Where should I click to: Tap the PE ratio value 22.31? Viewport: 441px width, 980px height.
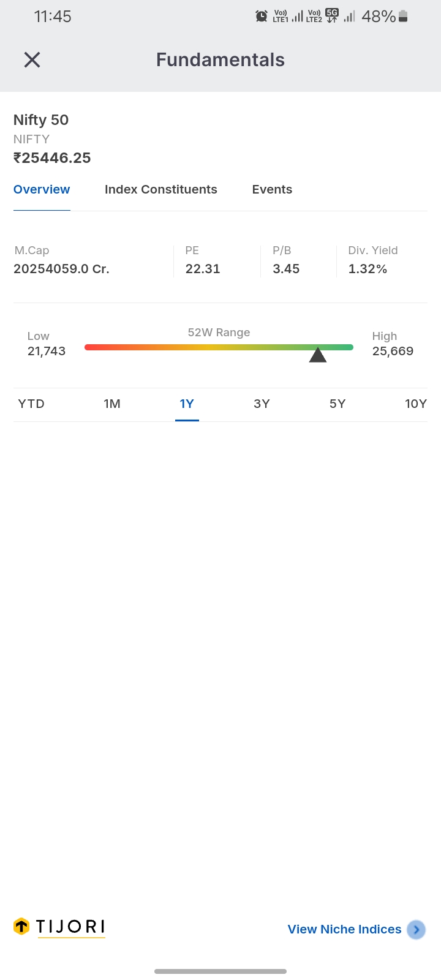click(x=203, y=269)
